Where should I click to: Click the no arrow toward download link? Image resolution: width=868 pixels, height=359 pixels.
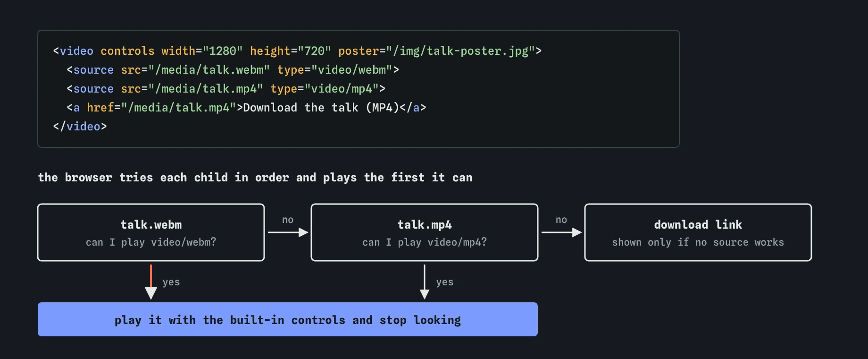[x=561, y=232]
